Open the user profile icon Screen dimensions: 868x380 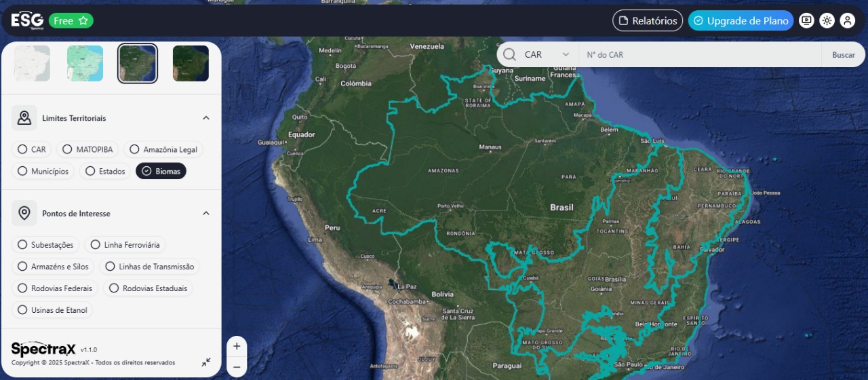pos(848,20)
